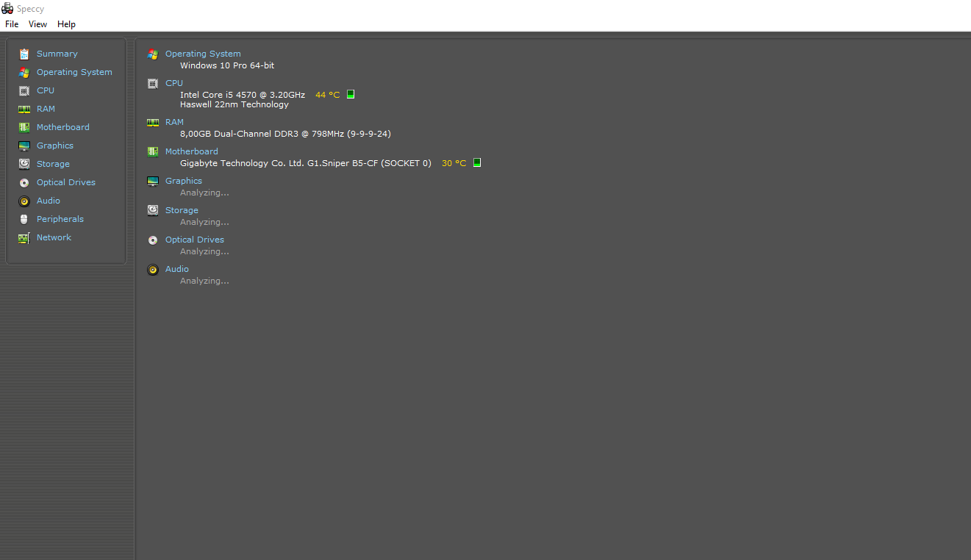Click the Storage drive icon in summary pane
The image size is (971, 560).
[153, 210]
